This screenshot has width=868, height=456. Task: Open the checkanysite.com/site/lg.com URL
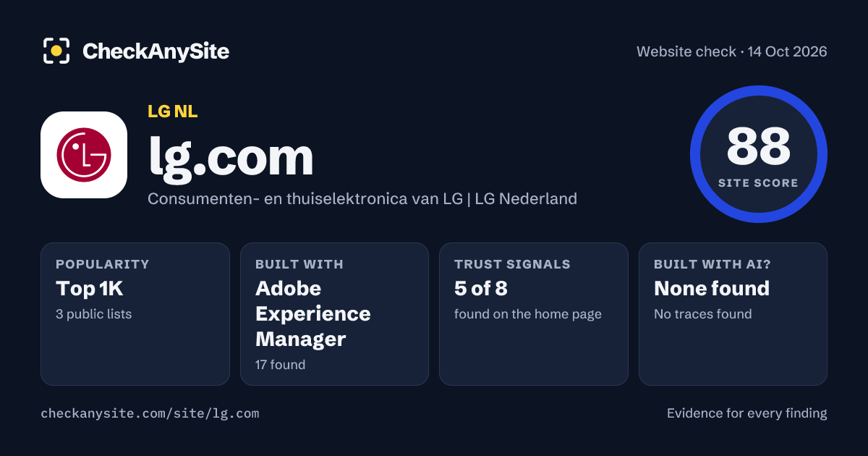[150, 413]
